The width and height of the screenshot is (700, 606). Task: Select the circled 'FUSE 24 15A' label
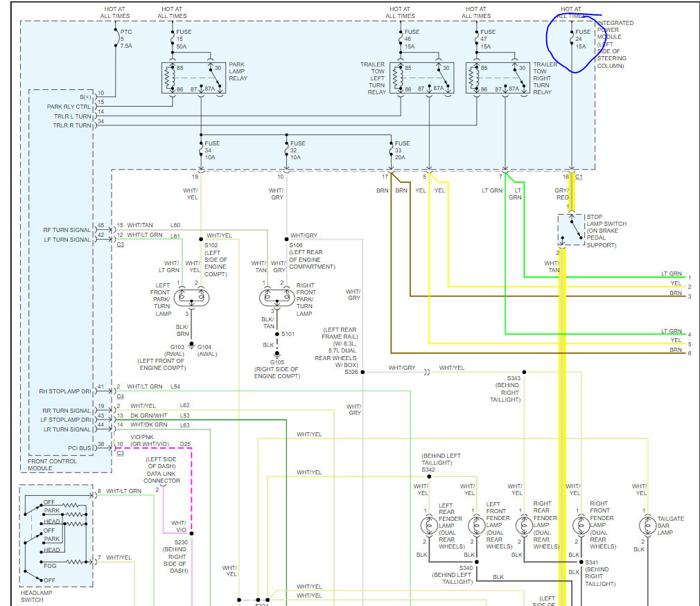[583, 39]
